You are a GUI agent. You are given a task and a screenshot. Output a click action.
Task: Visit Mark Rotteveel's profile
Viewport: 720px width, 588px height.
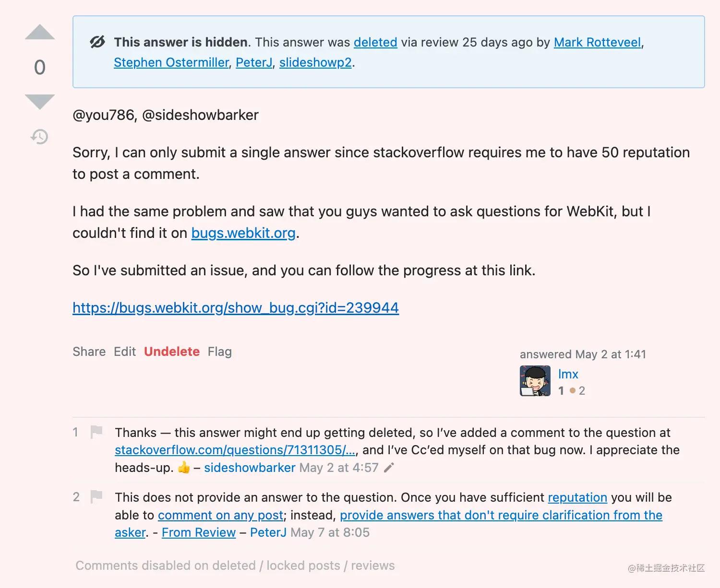pos(598,42)
